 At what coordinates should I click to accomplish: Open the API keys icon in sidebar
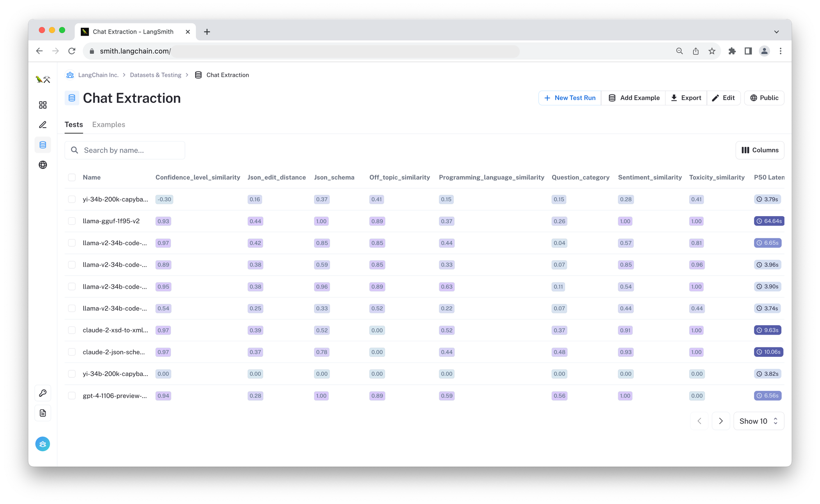tap(43, 393)
